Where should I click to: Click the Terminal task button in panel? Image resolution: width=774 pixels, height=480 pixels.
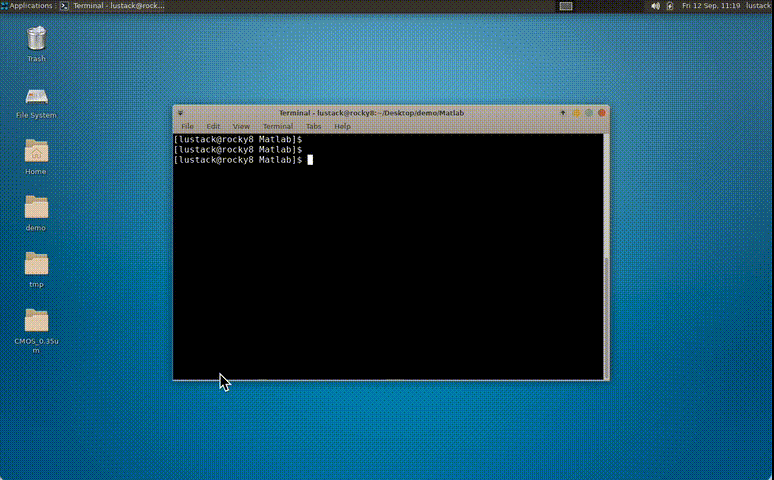click(114, 6)
